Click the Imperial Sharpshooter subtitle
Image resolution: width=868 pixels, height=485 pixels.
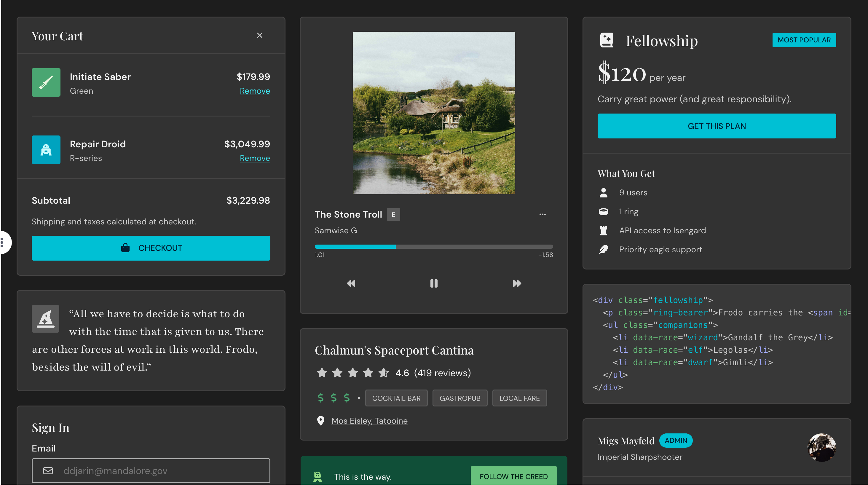pyautogui.click(x=639, y=457)
